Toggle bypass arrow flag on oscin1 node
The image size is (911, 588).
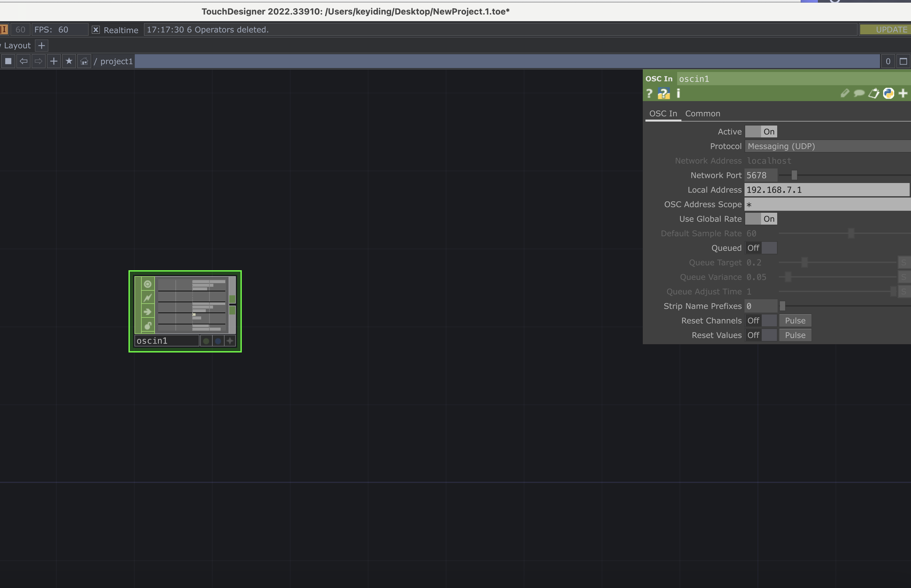[x=148, y=312]
